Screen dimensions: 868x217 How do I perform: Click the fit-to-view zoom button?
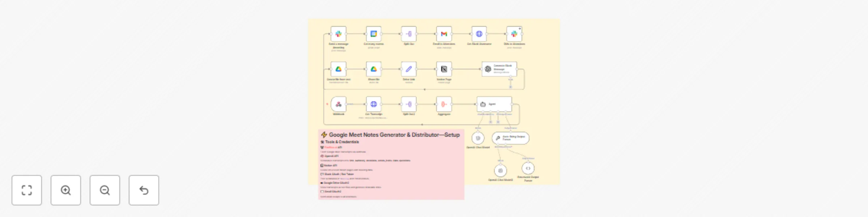point(27,190)
